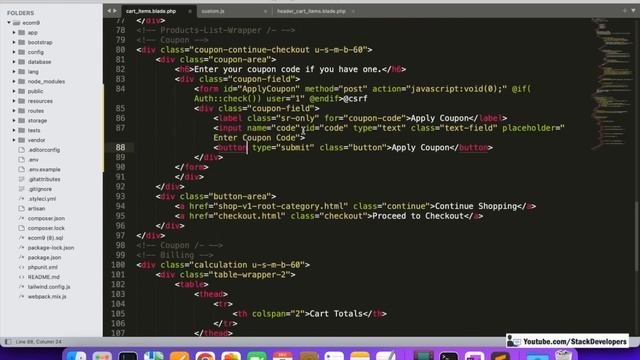This screenshot has width=640, height=360.
Task: Open Finder from the dock
Action: click(x=76, y=356)
